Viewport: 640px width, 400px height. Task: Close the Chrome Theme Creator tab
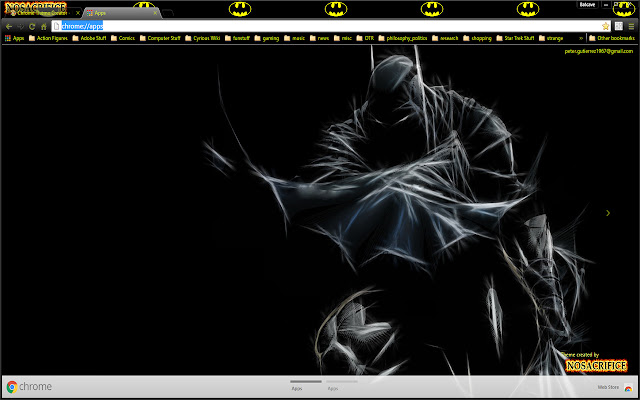[x=78, y=13]
